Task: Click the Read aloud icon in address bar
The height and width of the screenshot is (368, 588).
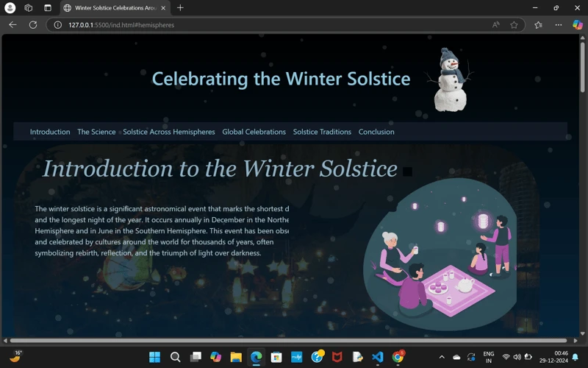Action: [496, 24]
